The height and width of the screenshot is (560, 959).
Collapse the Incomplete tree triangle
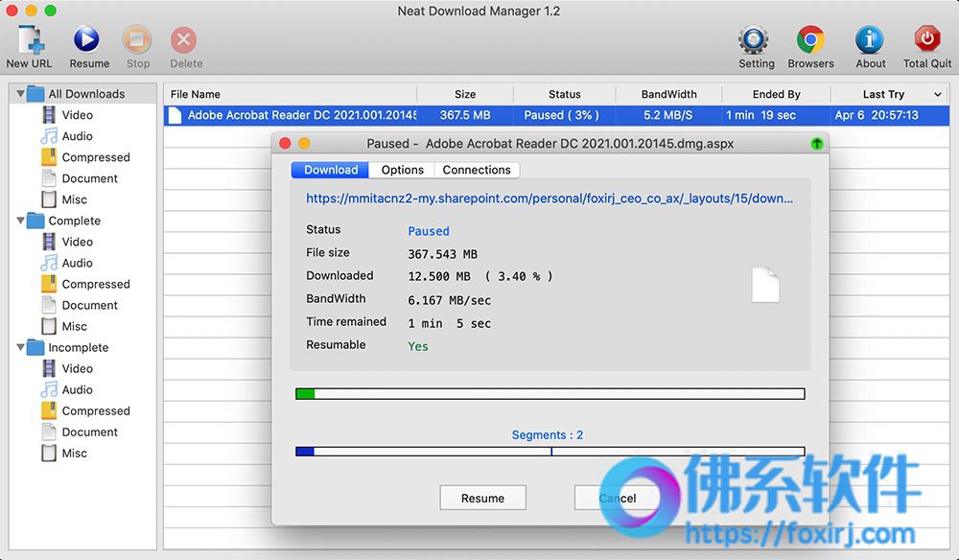pyautogui.click(x=20, y=346)
